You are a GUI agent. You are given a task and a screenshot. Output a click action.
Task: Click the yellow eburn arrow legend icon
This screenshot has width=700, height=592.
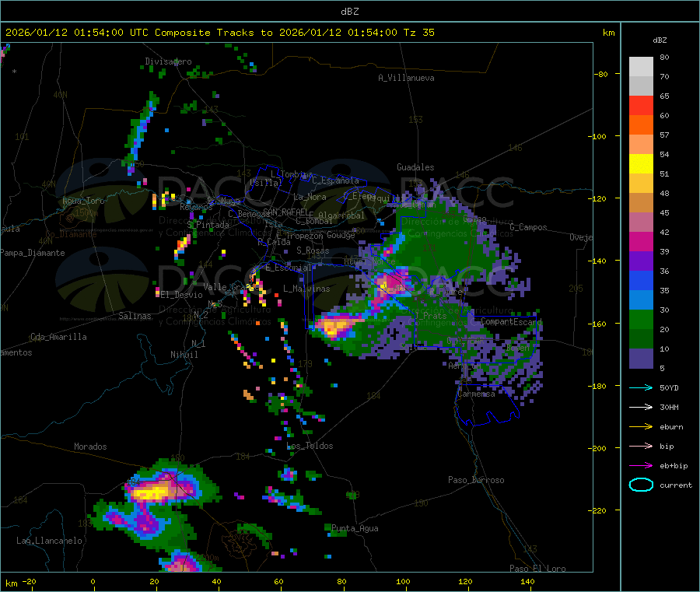641,427
